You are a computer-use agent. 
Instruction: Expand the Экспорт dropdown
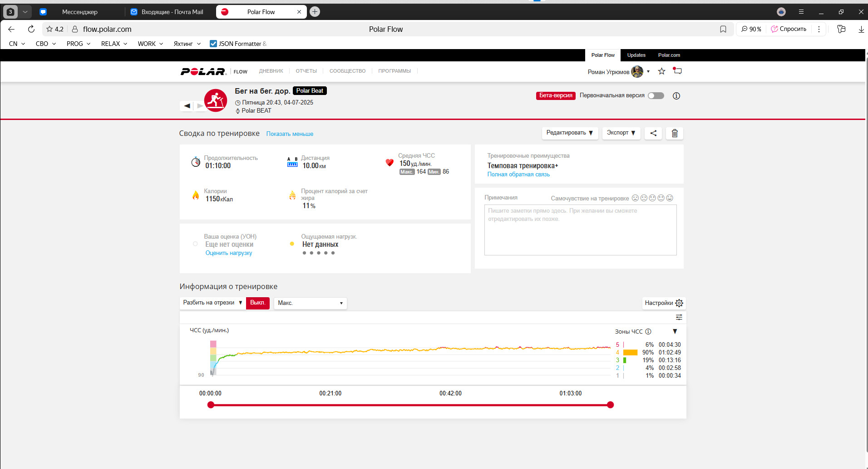[621, 133]
